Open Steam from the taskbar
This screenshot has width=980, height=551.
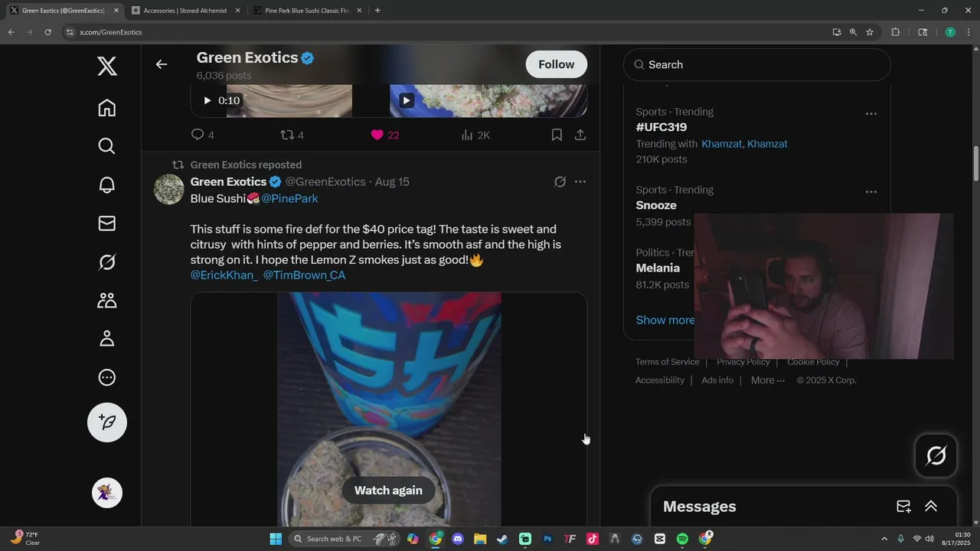502,539
